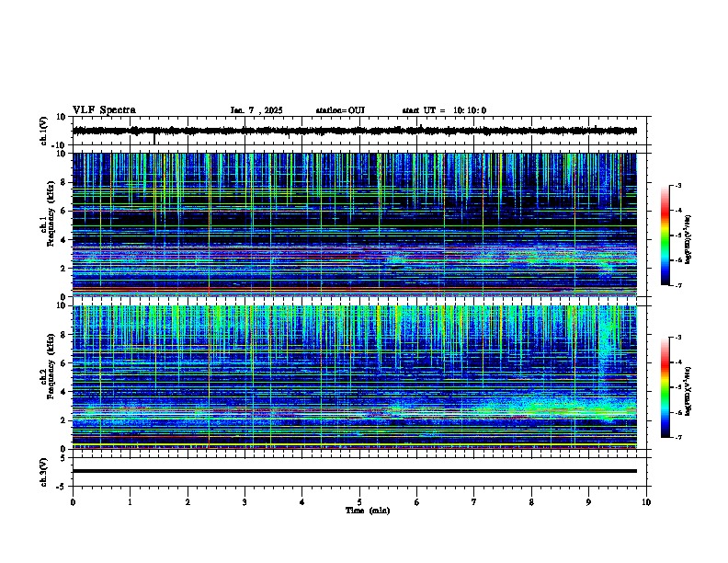Viewport: 728px width, 563px height.
Task: Click the "VLF Spectra" title text
Action: (x=104, y=109)
